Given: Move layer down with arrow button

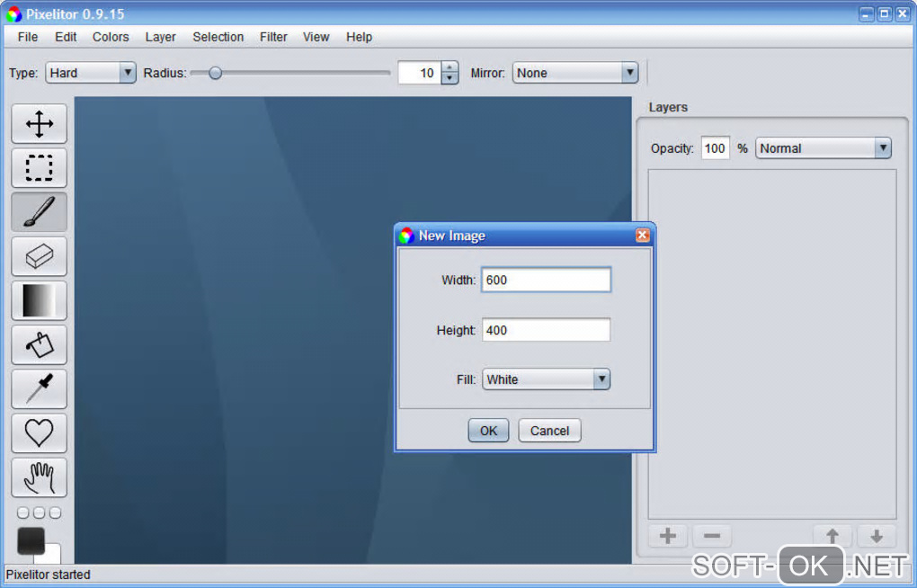Looking at the screenshot, I should coord(876,536).
